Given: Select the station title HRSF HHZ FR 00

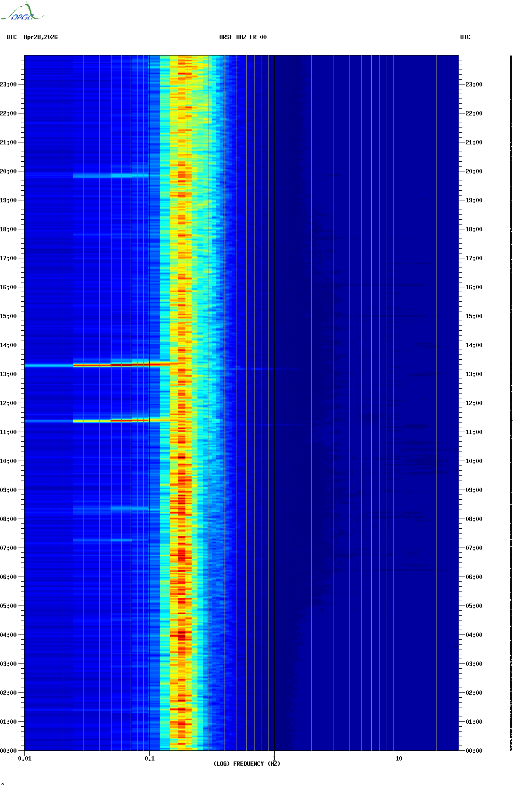Looking at the screenshot, I should point(243,37).
